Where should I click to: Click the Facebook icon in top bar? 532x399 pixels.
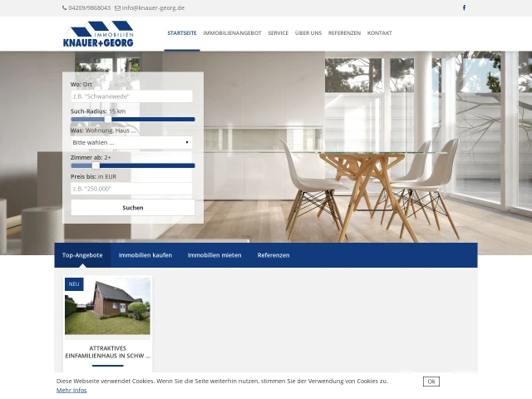[464, 7]
